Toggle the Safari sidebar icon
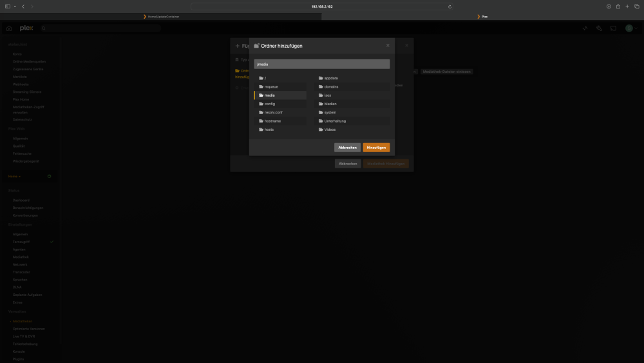 7,6
